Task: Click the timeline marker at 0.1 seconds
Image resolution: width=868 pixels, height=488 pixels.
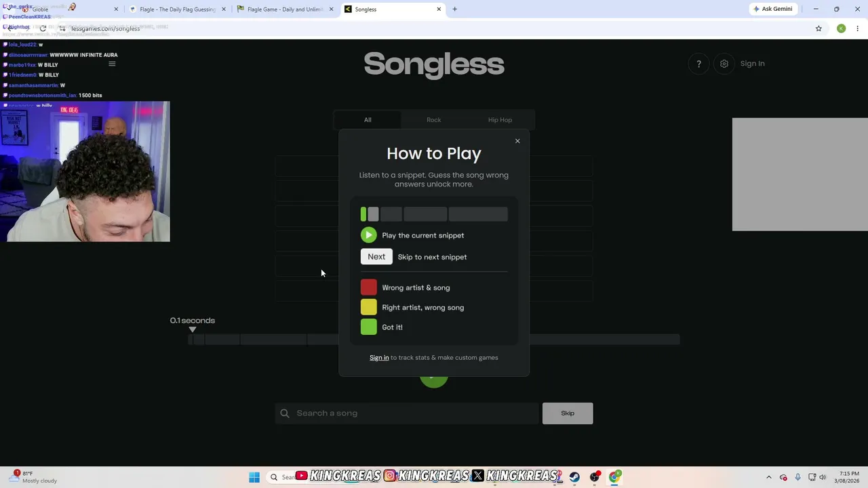Action: [x=193, y=329]
